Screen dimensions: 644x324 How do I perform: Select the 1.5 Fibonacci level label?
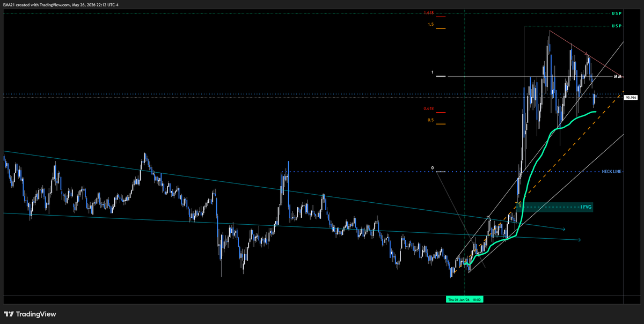[430, 25]
